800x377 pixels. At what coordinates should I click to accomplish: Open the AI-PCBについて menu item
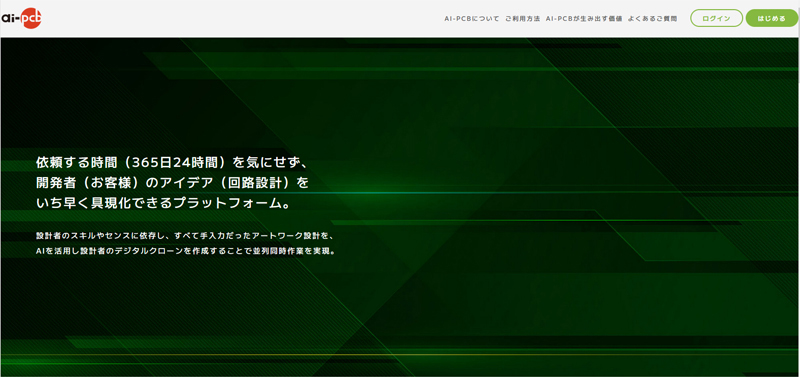(x=472, y=18)
